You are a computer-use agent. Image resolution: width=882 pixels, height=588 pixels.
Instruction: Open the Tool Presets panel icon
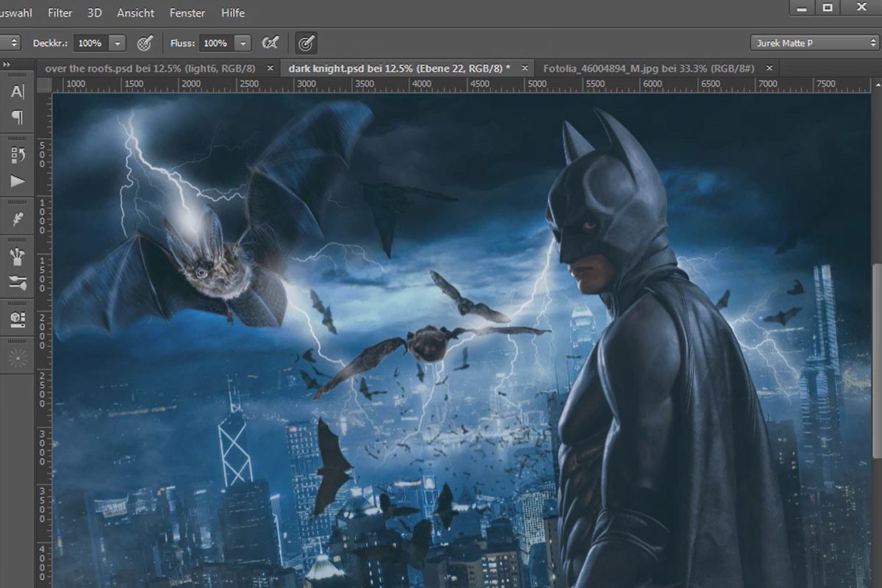pyautogui.click(x=18, y=282)
